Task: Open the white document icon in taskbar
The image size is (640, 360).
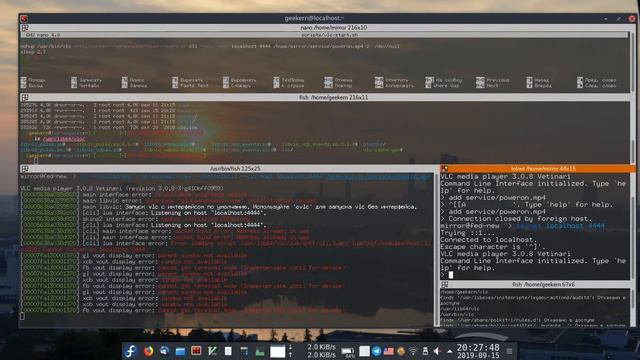Action: [228, 351]
